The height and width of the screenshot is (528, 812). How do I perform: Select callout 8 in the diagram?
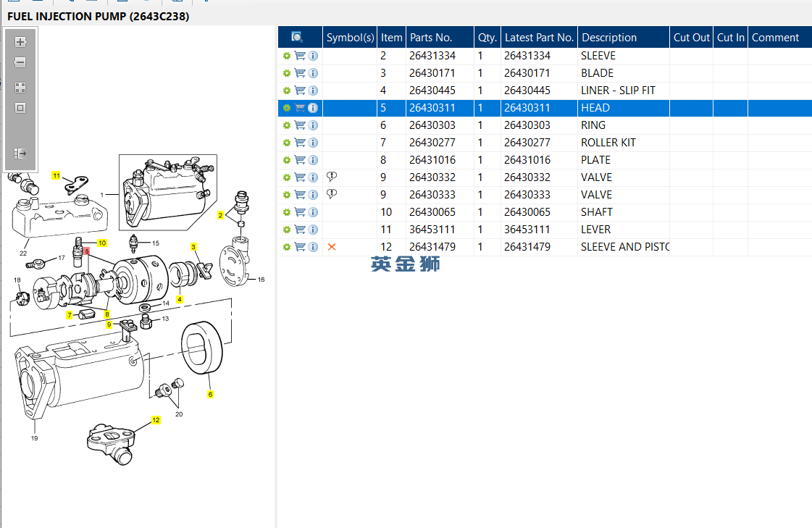[106, 314]
